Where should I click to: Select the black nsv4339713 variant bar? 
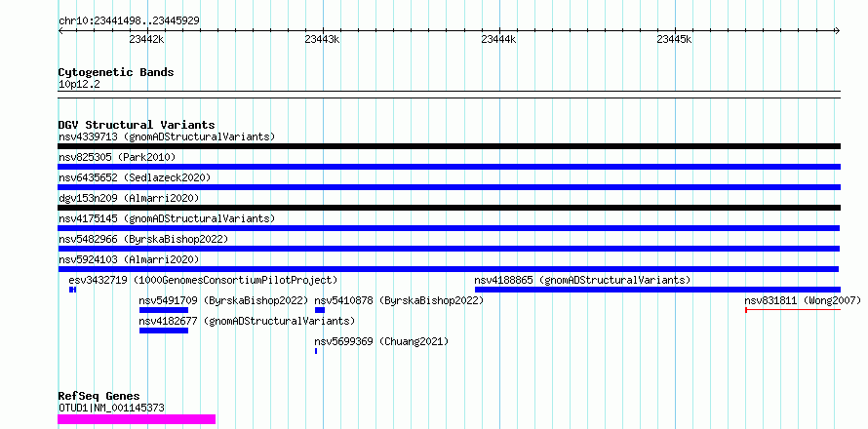click(449, 146)
